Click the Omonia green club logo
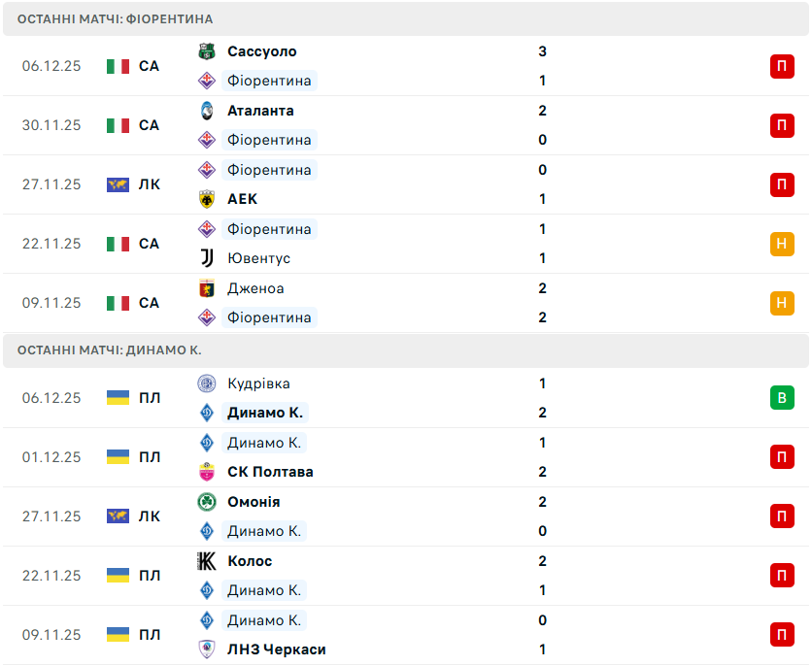Viewport: 812px width, 666px height. click(206, 502)
